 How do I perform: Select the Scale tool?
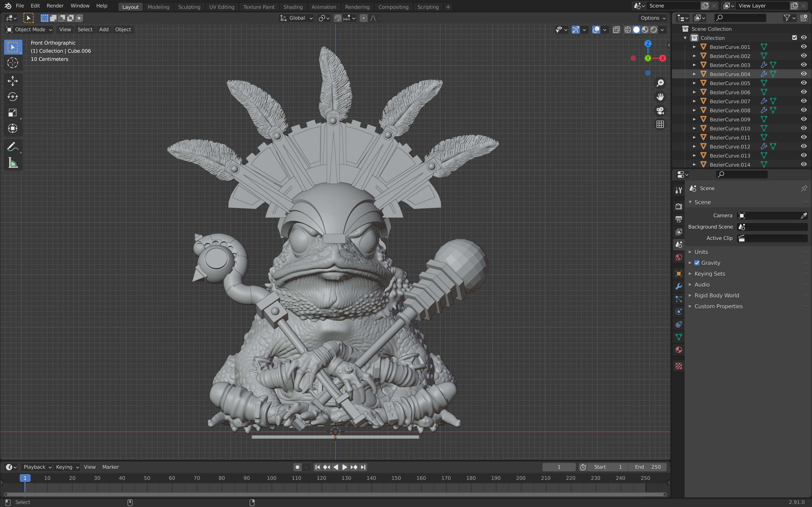point(12,113)
